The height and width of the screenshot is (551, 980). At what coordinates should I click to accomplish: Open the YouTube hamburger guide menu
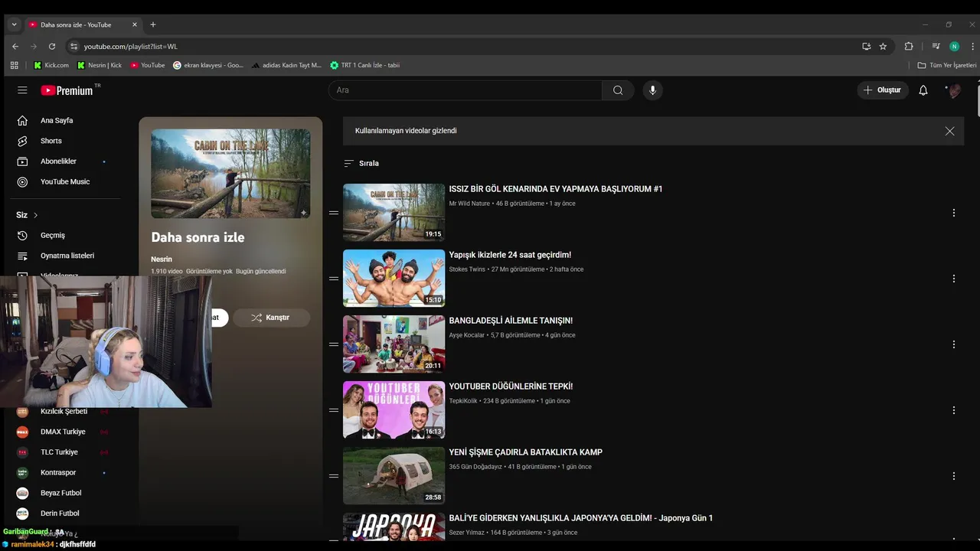click(22, 90)
